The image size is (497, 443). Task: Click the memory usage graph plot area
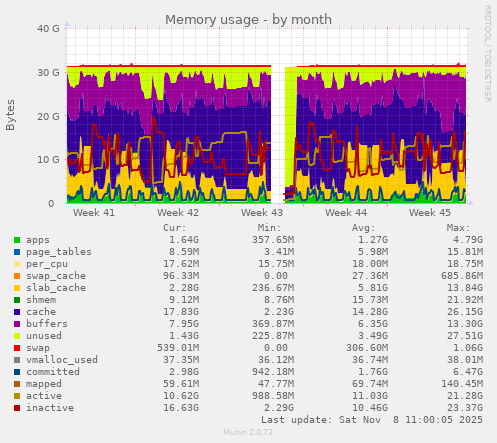(267, 116)
